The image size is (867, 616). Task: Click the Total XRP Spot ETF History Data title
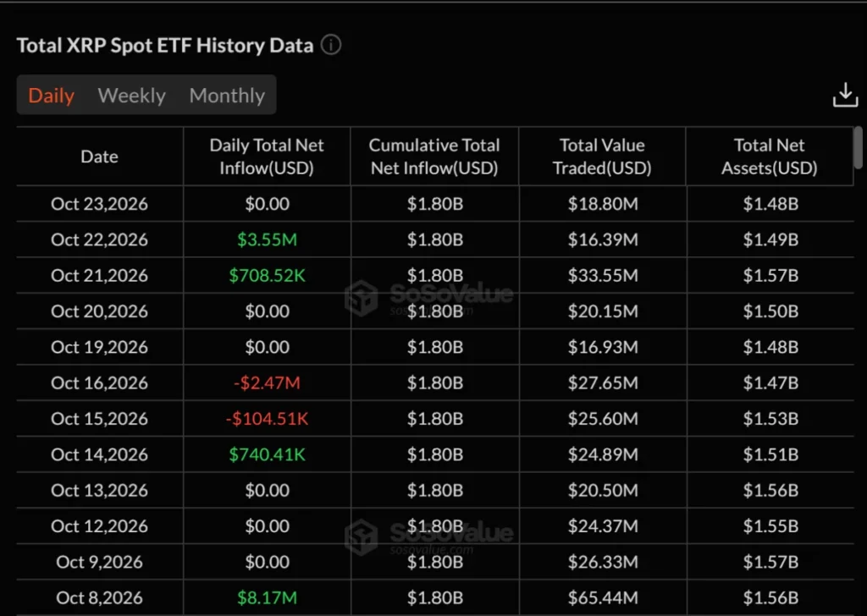click(x=165, y=46)
